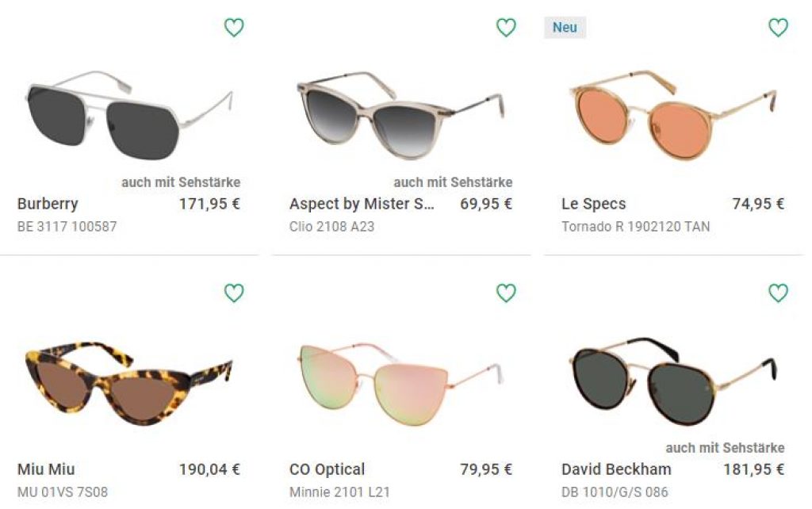Click the CO Optical brand name
The image size is (812, 509).
click(x=327, y=469)
